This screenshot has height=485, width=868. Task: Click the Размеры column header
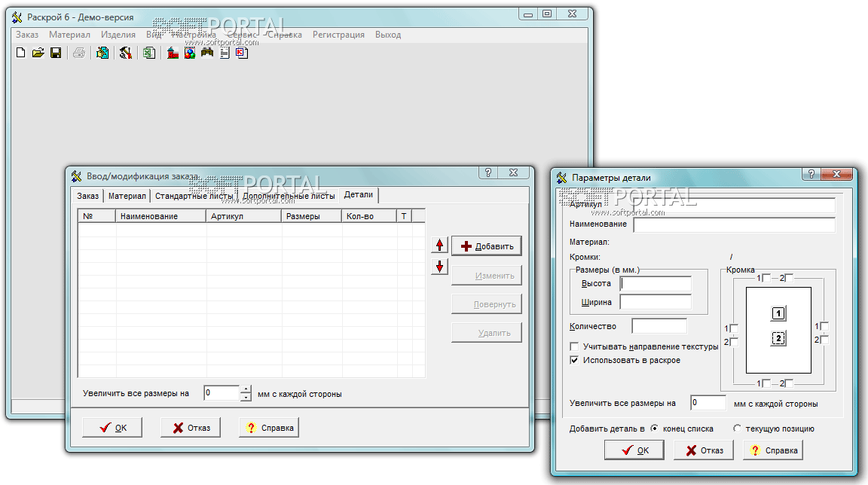[x=311, y=216]
